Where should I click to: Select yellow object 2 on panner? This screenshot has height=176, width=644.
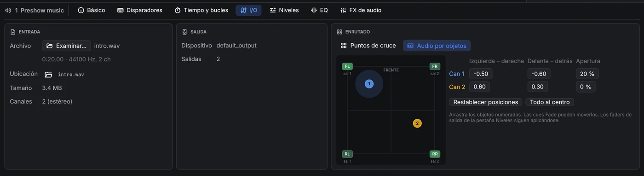[x=417, y=123]
